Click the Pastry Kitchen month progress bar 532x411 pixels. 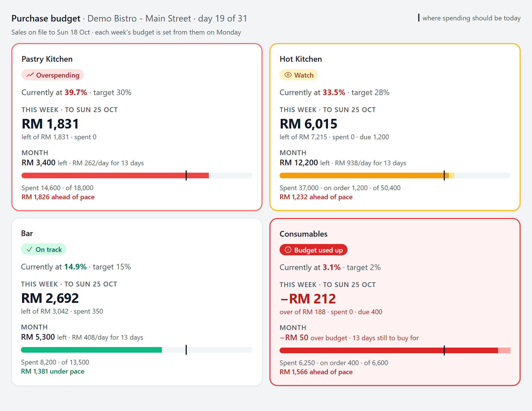[x=137, y=175]
